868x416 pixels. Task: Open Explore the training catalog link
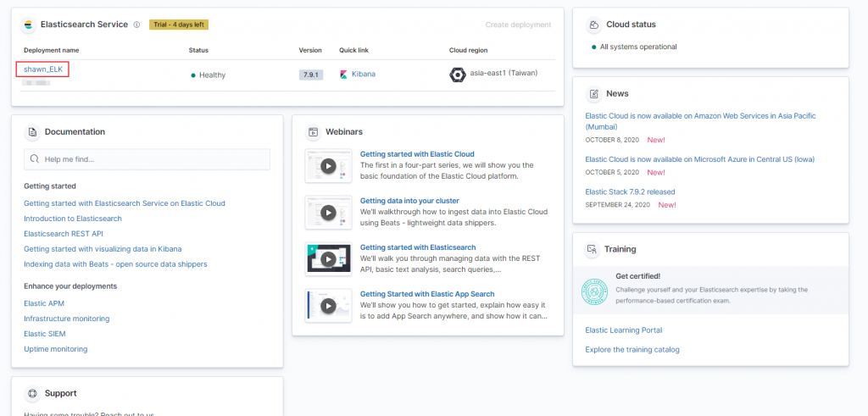(x=632, y=350)
